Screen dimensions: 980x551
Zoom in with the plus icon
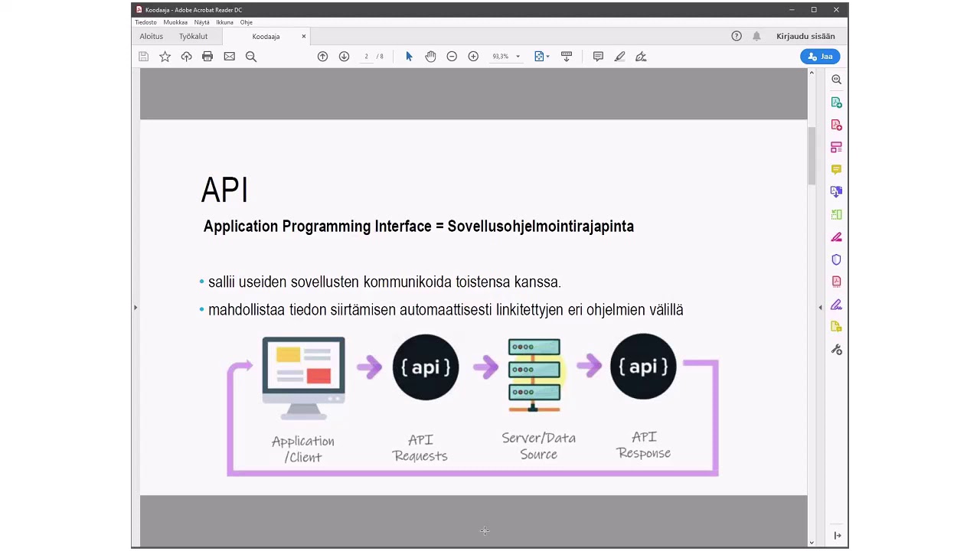pyautogui.click(x=473, y=57)
